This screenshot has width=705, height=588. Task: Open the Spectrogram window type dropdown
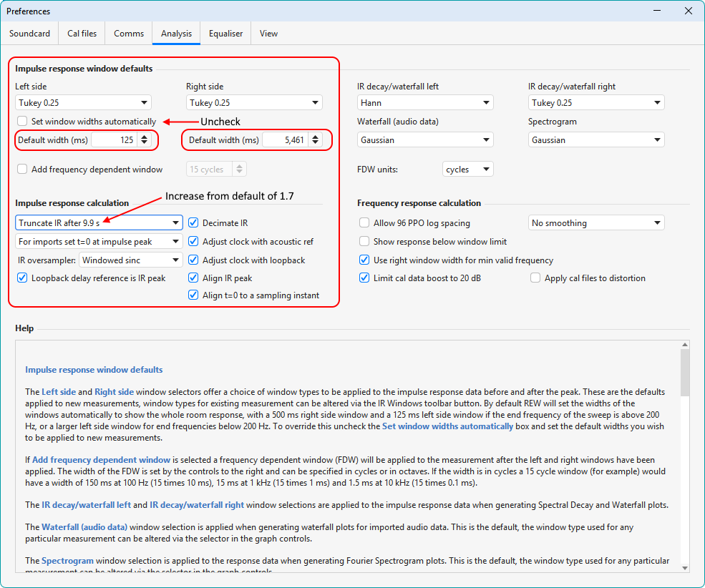point(596,139)
